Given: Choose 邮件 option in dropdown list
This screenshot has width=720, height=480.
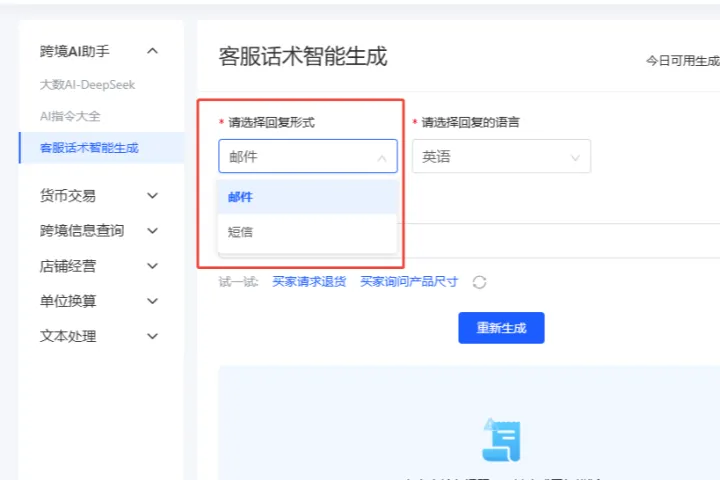Looking at the screenshot, I should point(307,197).
